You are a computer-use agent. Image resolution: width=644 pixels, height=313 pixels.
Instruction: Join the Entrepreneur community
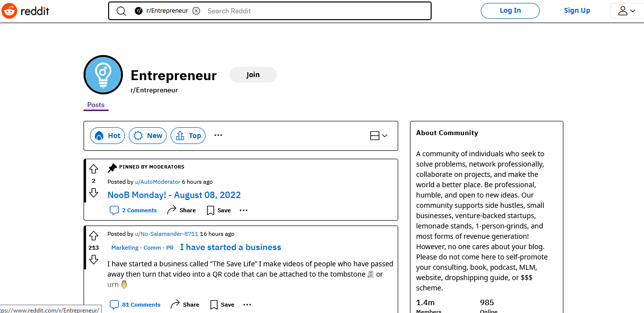pos(253,75)
